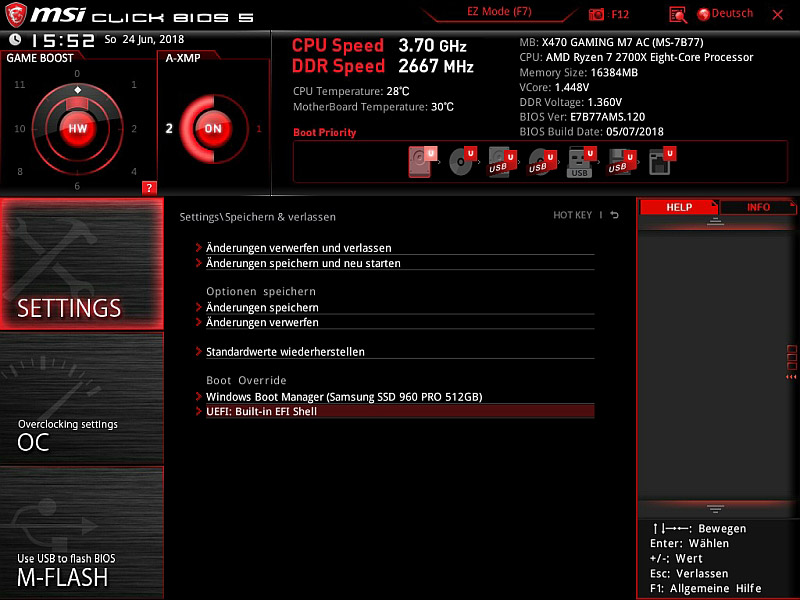Open the SETTINGS section
This screenshot has width=800, height=600.
(x=82, y=264)
